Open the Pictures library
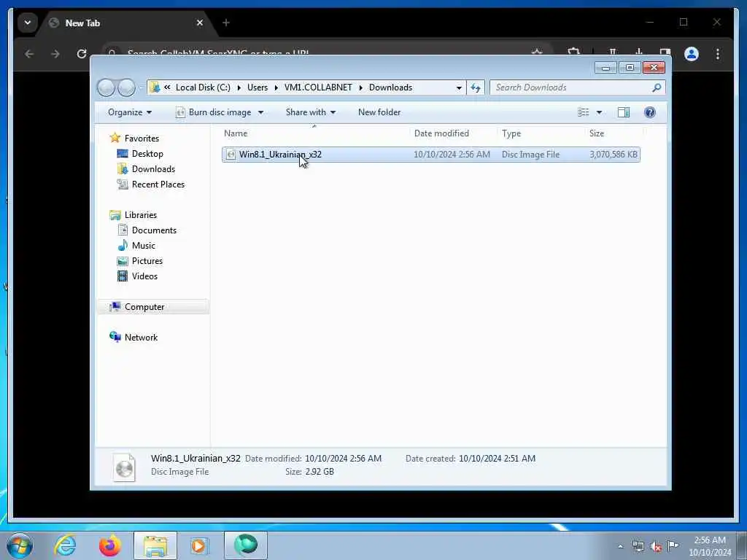747x560 pixels. [x=147, y=261]
